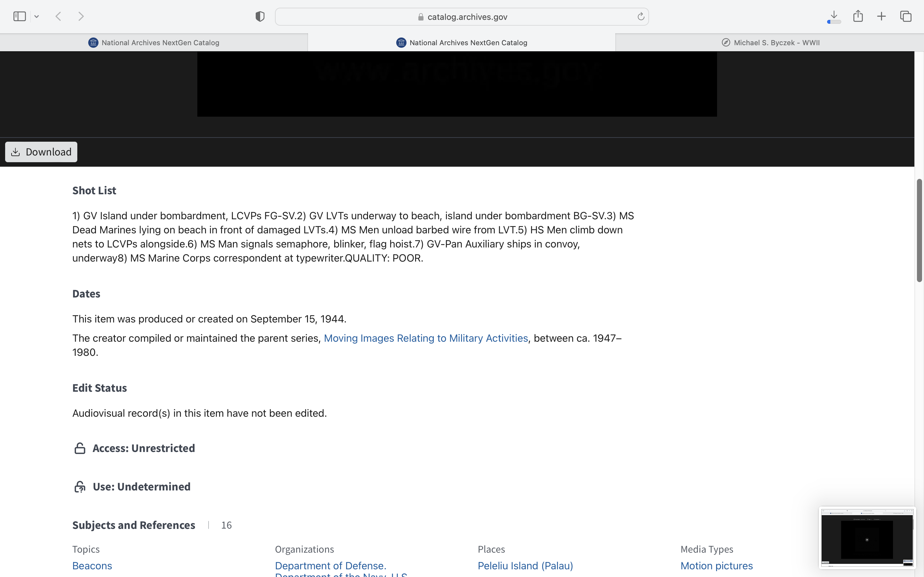Expand the sidebar options chevron

click(37, 16)
